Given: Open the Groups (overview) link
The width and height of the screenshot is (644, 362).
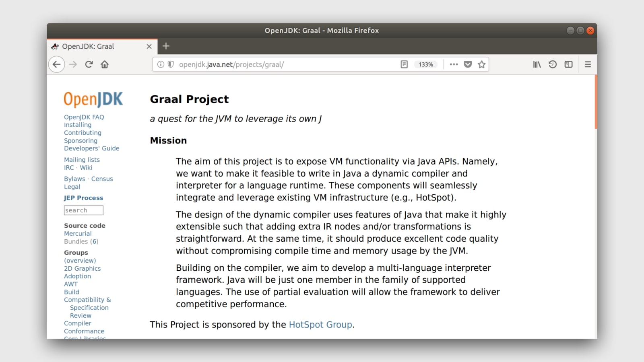Looking at the screenshot, I should pos(80,261).
